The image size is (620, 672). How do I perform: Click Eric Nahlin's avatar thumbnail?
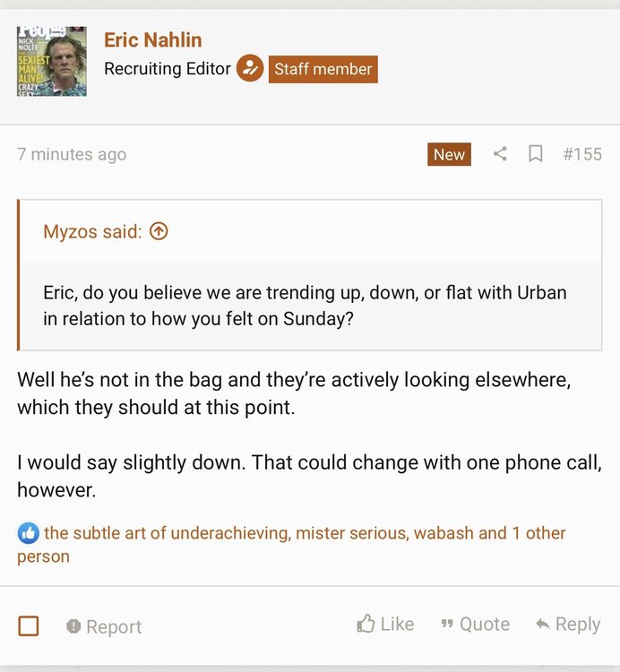(x=51, y=61)
